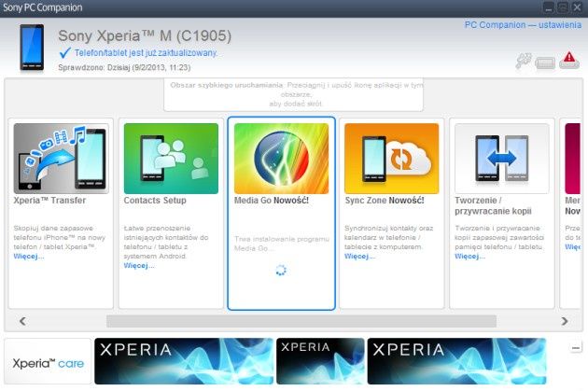The image size is (588, 391).
Task: Click the blue update checkmark icon
Action: [65, 53]
